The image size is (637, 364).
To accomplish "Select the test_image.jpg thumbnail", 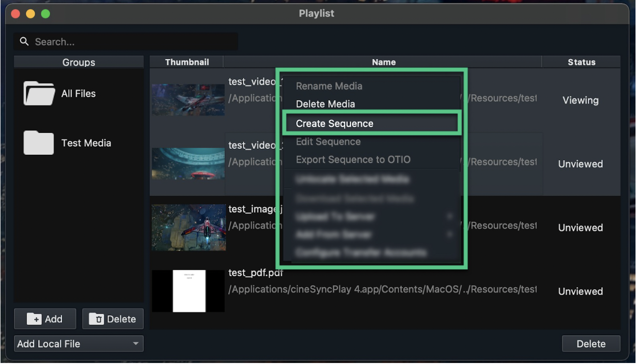I will 189,228.
